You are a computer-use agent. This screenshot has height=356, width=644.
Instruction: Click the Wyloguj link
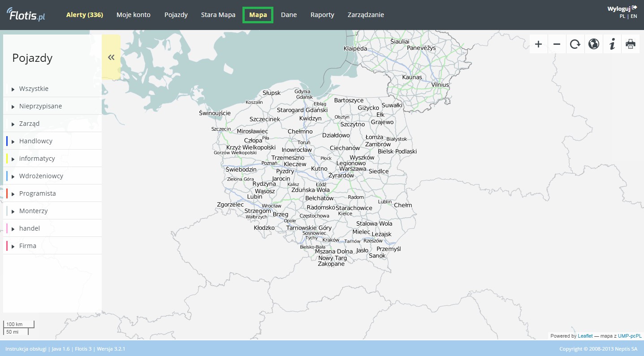(619, 9)
